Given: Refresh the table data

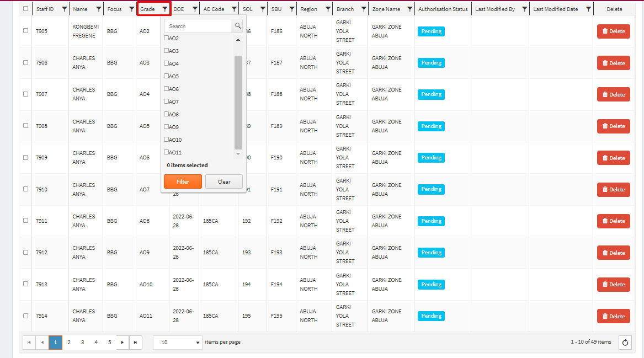Looking at the screenshot, I should (x=624, y=342).
